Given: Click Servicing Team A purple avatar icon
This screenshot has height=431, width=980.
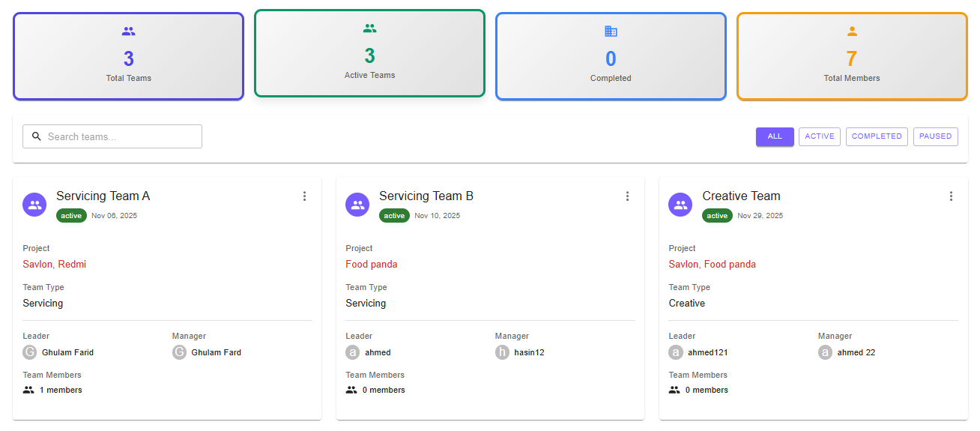Looking at the screenshot, I should tap(34, 205).
